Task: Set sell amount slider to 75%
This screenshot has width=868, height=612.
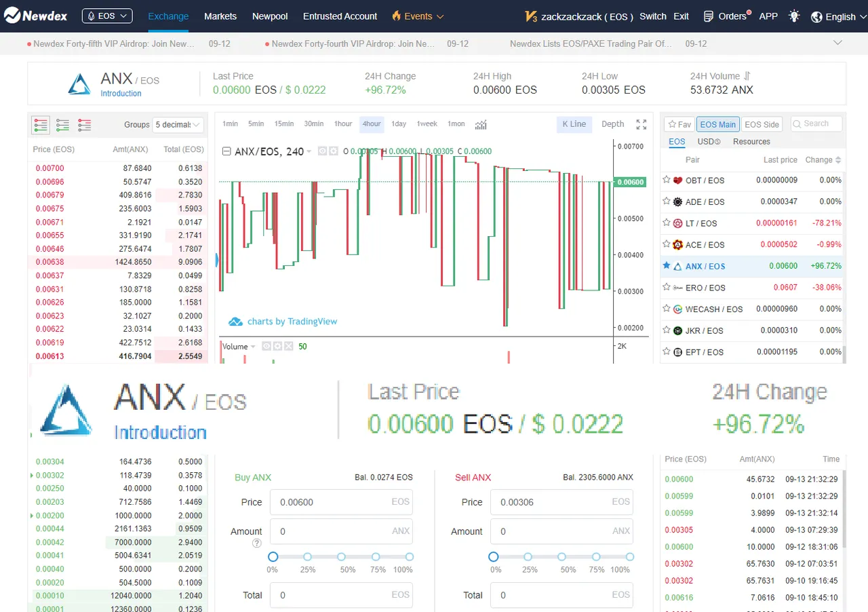Action: click(x=595, y=557)
